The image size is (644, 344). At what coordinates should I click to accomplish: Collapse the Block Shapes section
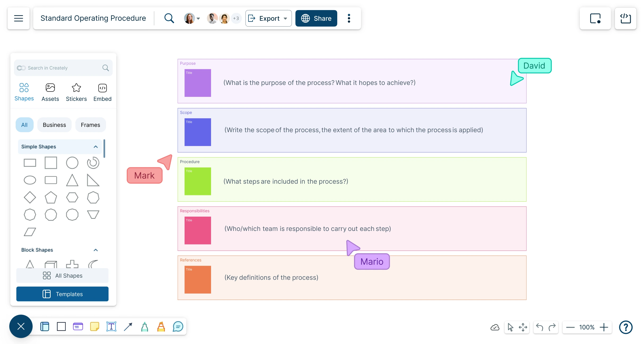point(95,250)
